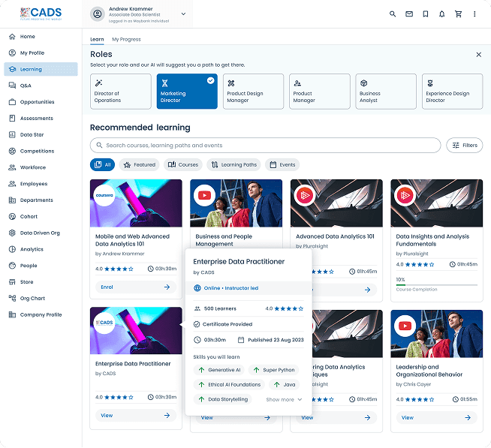Open the notifications bell
The height and width of the screenshot is (448, 491).
pos(442,14)
